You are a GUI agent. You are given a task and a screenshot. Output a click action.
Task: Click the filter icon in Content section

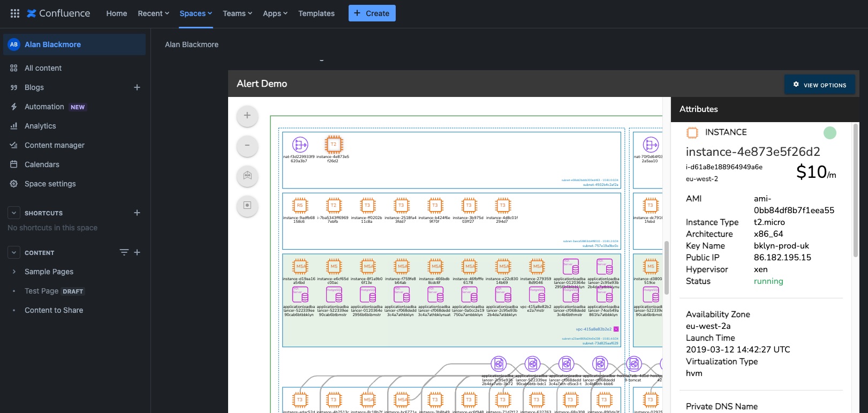coord(124,252)
